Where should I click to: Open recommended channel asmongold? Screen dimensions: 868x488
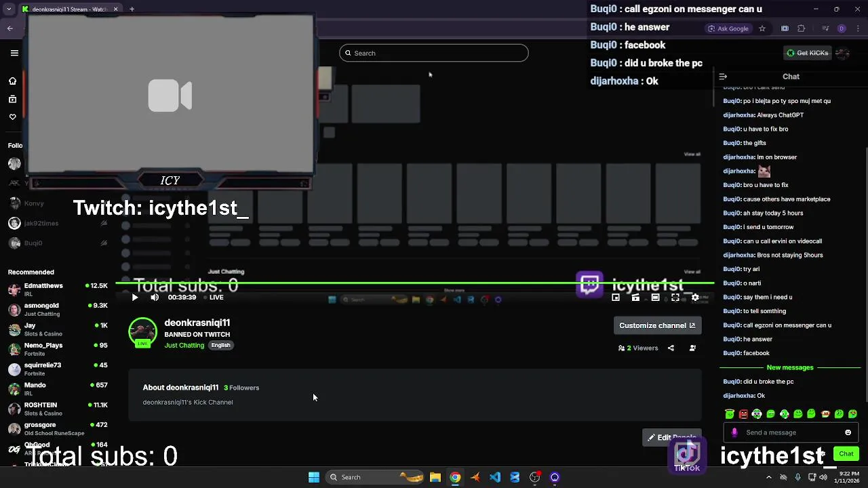coord(58,309)
